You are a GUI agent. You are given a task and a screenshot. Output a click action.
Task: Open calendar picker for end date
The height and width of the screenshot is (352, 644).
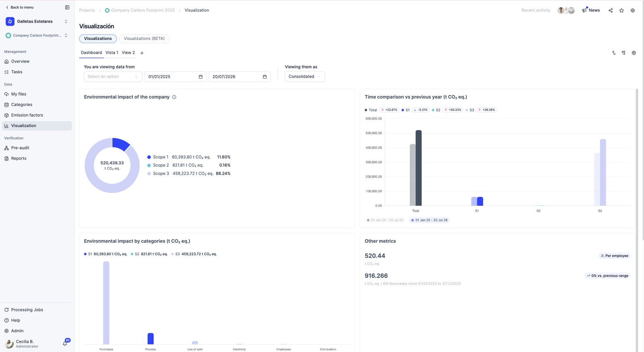pos(264,77)
